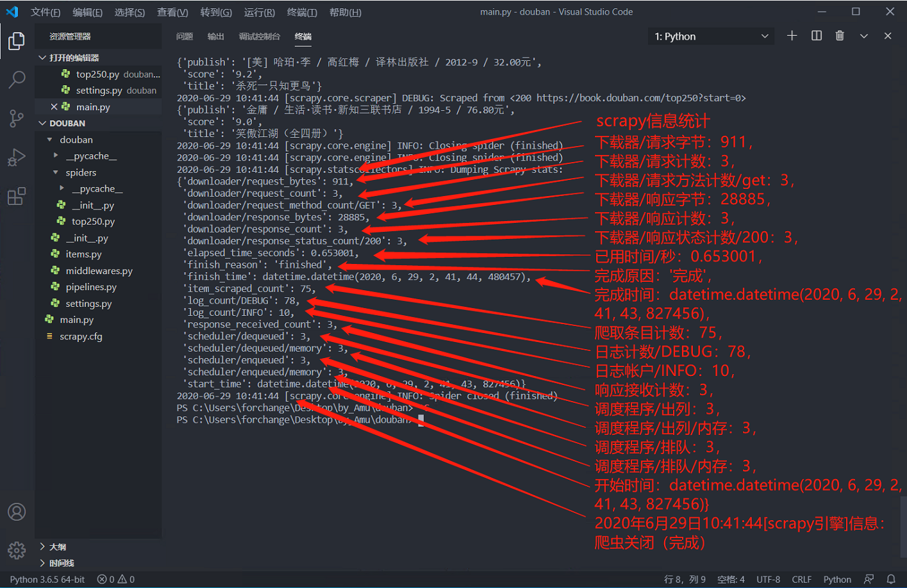Screen dimensions: 907x588
Task: Open the Extensions view
Action: coord(17,195)
